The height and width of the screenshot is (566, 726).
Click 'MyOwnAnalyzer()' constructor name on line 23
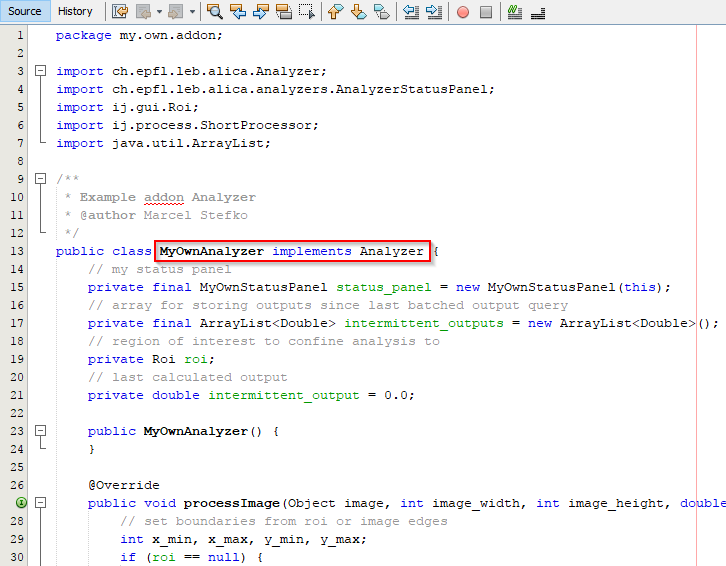[202, 432]
